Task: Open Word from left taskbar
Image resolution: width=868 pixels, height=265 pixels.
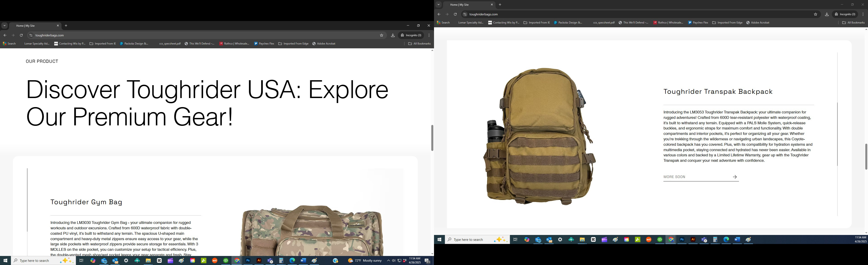Action: tap(303, 261)
